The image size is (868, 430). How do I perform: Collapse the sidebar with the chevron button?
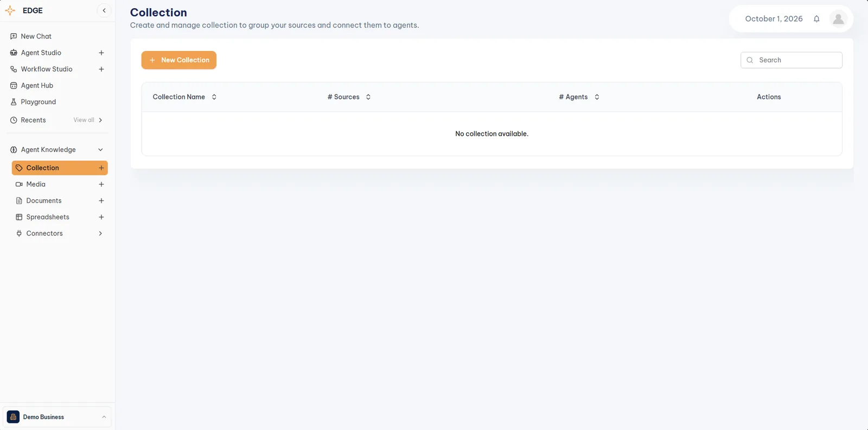(x=104, y=10)
